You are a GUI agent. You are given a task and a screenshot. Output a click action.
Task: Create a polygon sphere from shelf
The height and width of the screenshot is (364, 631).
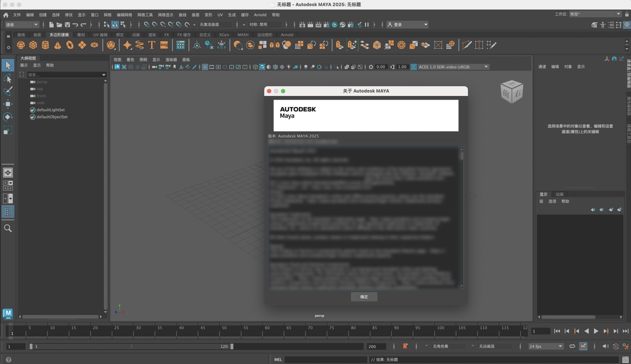tap(21, 45)
